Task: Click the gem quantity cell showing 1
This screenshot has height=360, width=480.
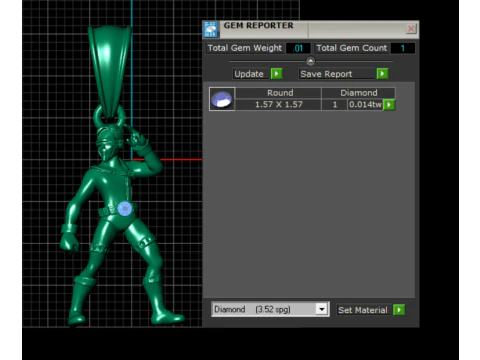Action: (x=334, y=105)
